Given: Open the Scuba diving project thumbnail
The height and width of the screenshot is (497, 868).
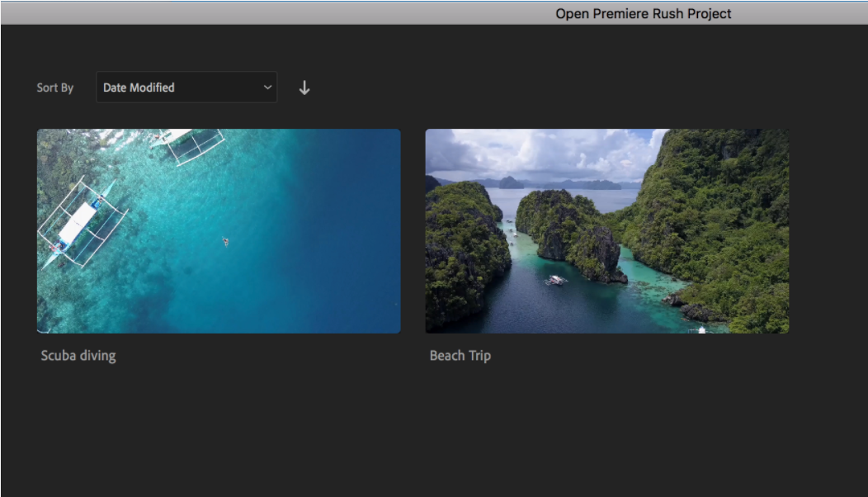Looking at the screenshot, I should coord(219,231).
